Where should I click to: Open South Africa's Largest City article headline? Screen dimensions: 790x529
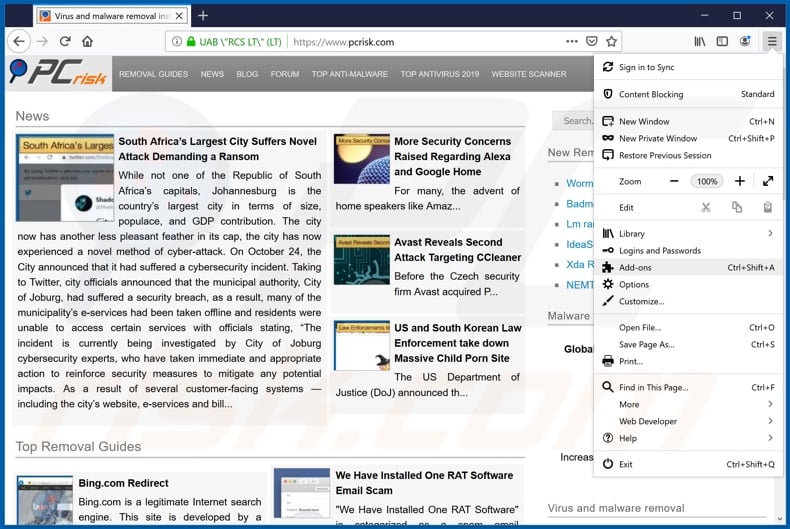tap(218, 149)
